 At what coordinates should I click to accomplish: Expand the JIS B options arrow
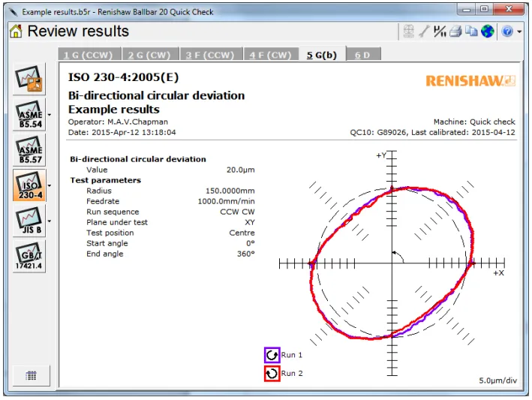pos(50,221)
